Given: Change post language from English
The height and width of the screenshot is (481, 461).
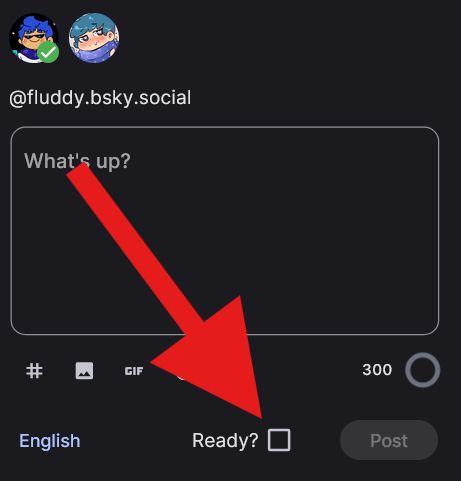Looking at the screenshot, I should coord(50,441).
